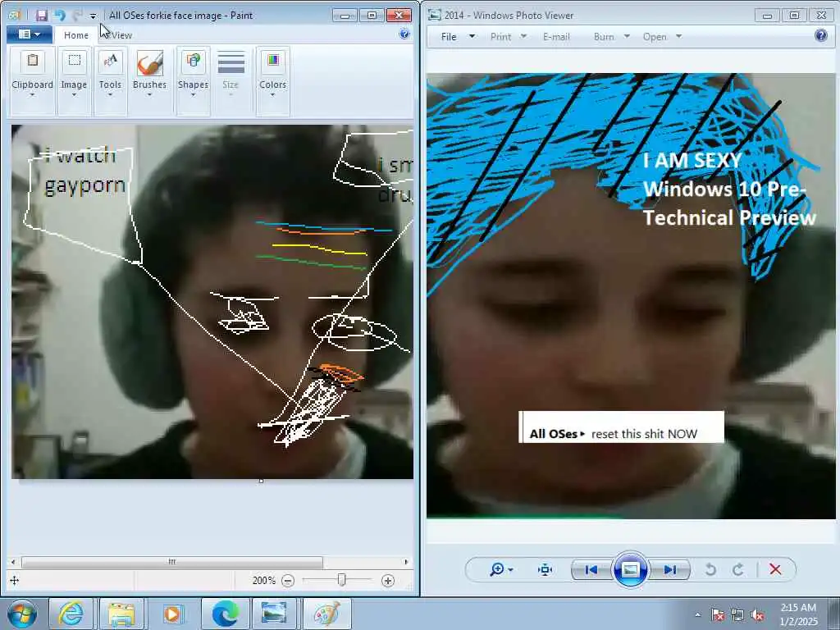
Task: Open the Windows Start button
Action: pos(22,614)
